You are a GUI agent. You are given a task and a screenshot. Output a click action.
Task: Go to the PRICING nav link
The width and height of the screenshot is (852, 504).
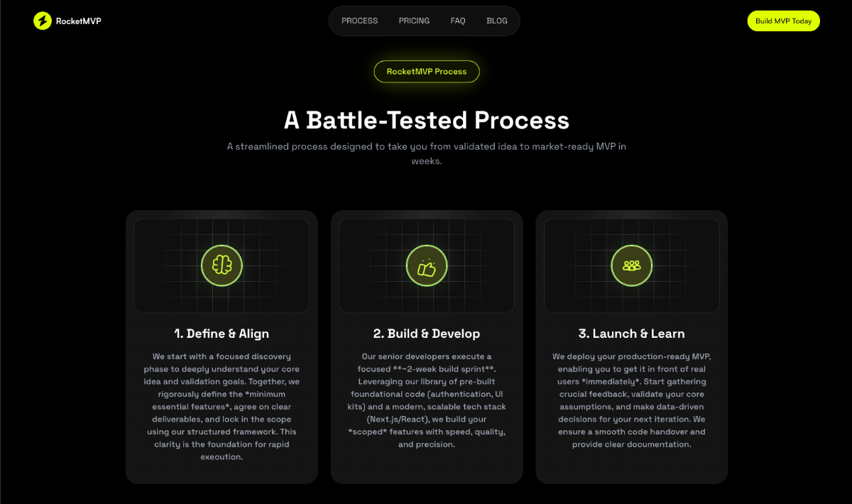(414, 21)
